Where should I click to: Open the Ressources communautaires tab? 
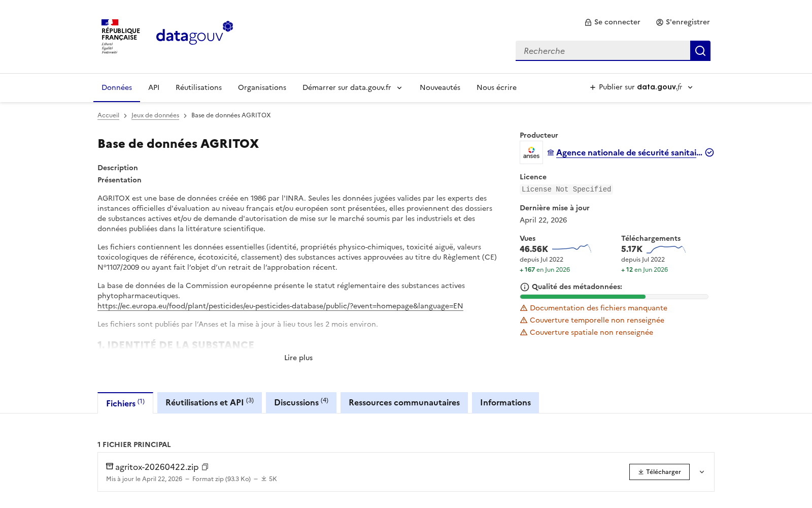404,402
